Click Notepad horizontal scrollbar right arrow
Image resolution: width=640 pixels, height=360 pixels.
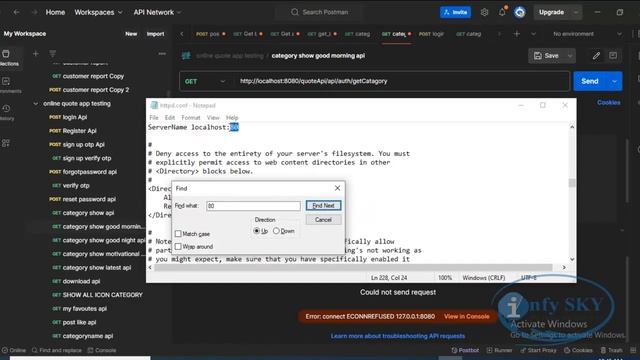(564, 267)
